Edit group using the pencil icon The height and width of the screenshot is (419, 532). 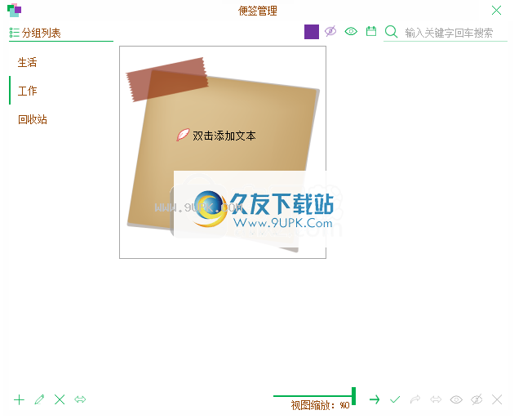(39, 399)
